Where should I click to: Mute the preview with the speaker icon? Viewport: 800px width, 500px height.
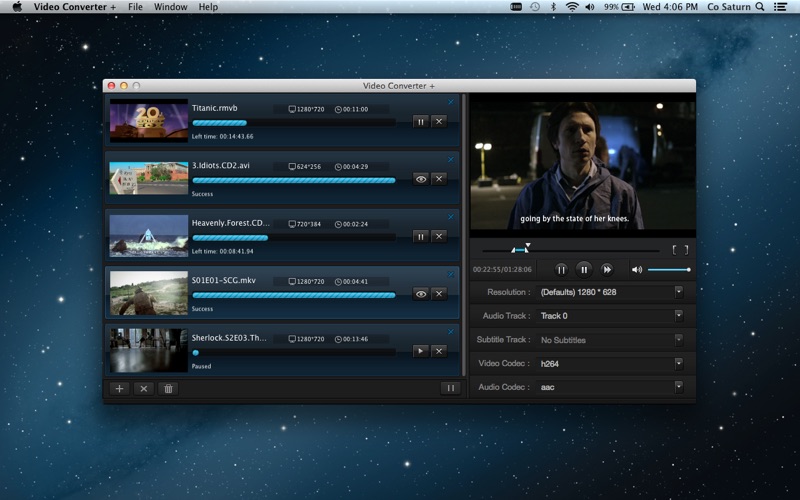(x=637, y=270)
